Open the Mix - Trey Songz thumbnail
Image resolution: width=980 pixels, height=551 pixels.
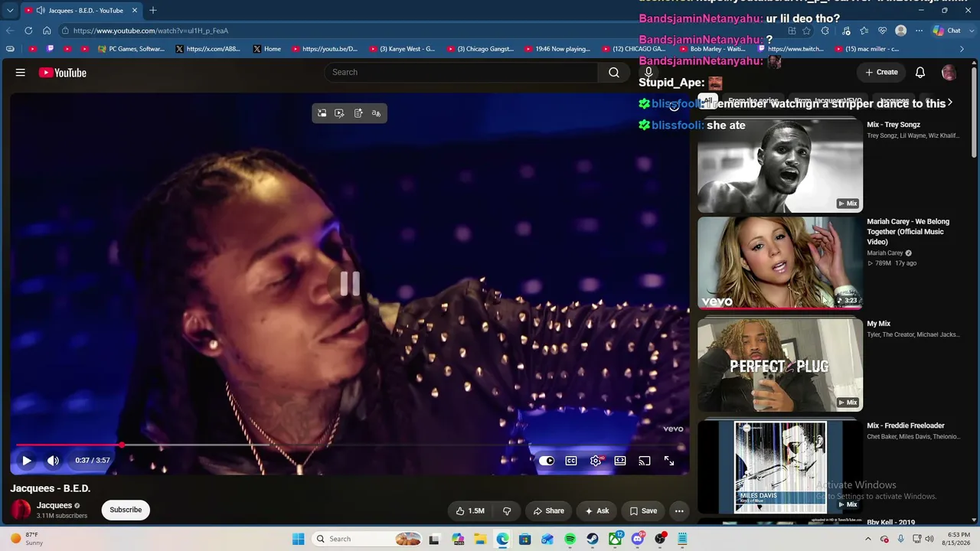coord(780,165)
